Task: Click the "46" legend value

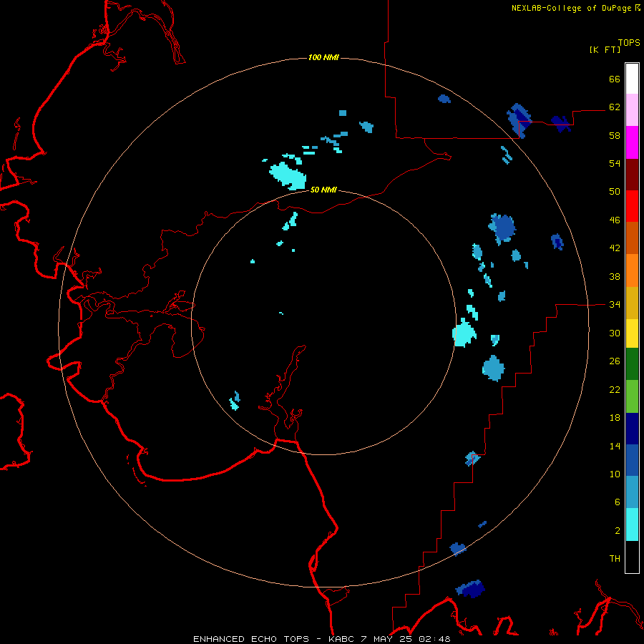Action: (x=615, y=220)
